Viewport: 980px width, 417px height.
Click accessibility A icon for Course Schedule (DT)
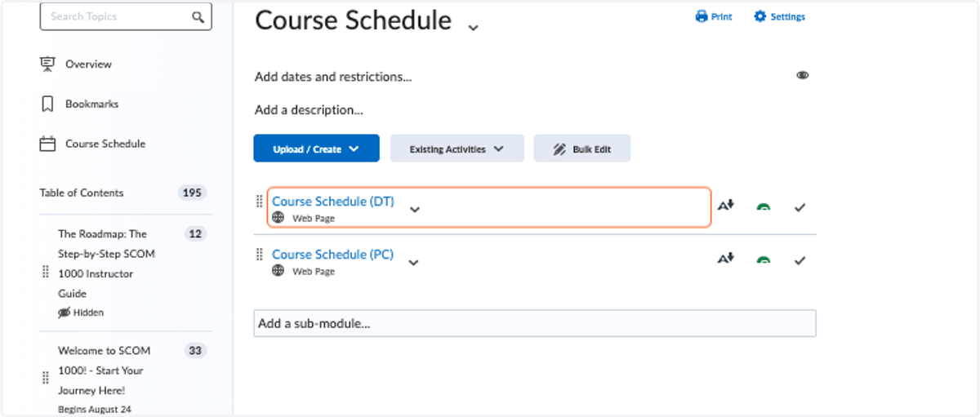[726, 206]
